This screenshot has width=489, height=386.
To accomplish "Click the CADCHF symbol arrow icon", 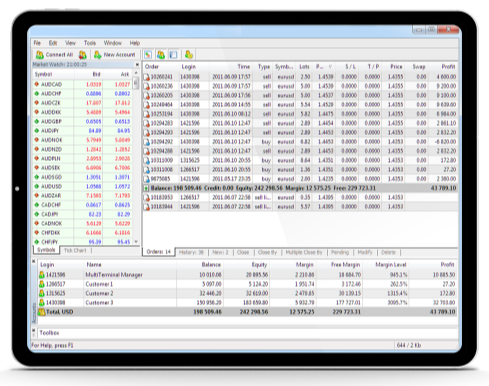I will [x=37, y=205].
